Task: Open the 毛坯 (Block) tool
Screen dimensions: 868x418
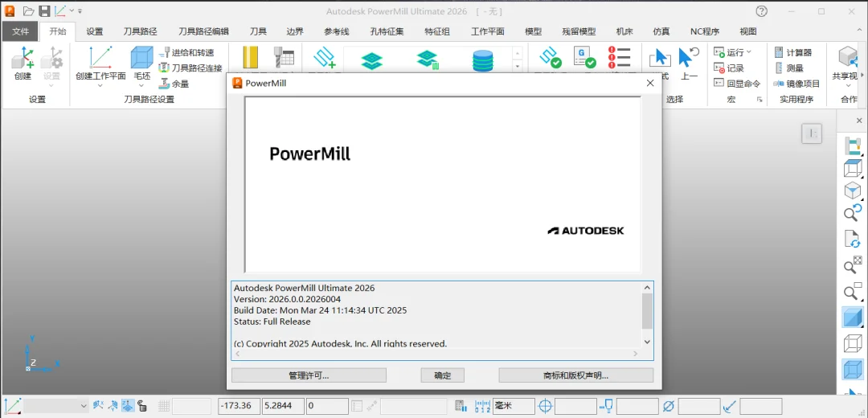Action: pyautogui.click(x=141, y=63)
